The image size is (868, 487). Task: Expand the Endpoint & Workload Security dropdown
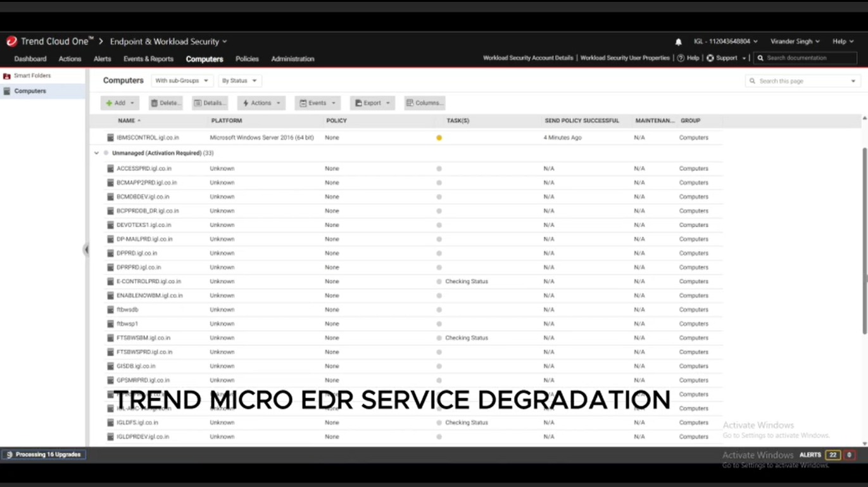pyautogui.click(x=168, y=42)
